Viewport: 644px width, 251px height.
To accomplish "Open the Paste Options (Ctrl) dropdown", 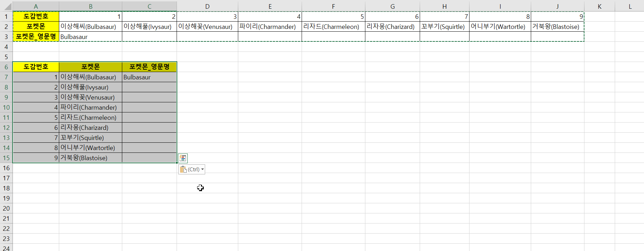I will [192, 170].
